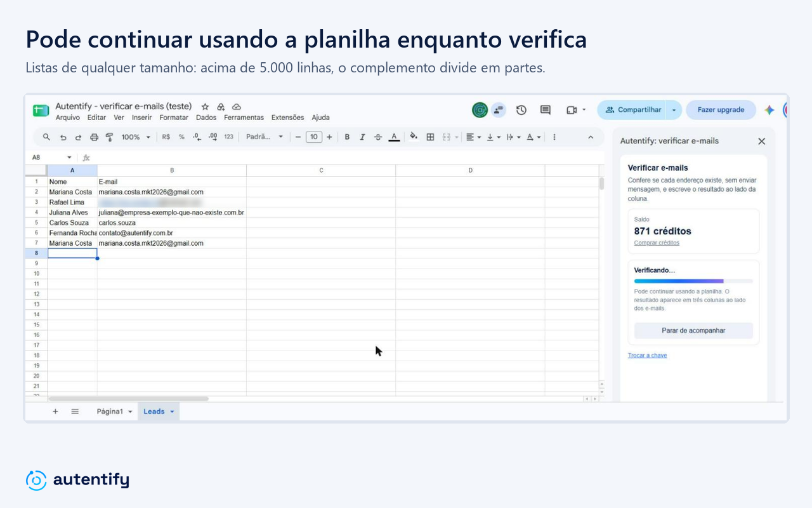Close the Autentify sidebar panel

[762, 141]
